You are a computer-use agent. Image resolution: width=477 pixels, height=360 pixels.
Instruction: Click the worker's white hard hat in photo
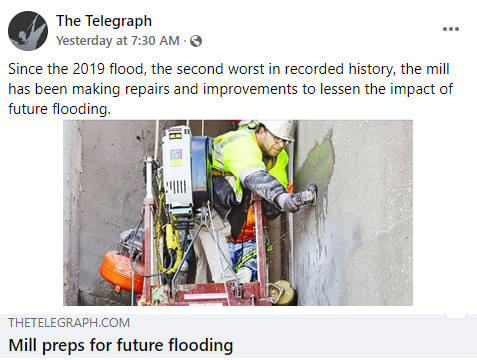click(276, 129)
